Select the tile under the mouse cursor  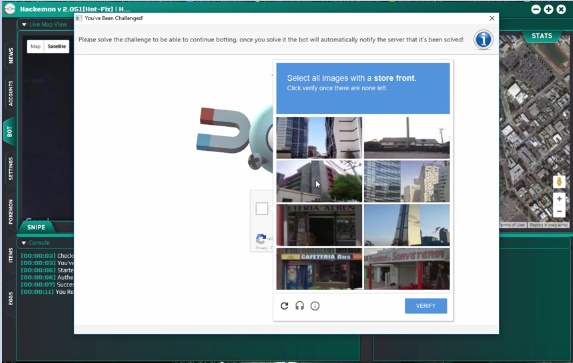(x=319, y=181)
